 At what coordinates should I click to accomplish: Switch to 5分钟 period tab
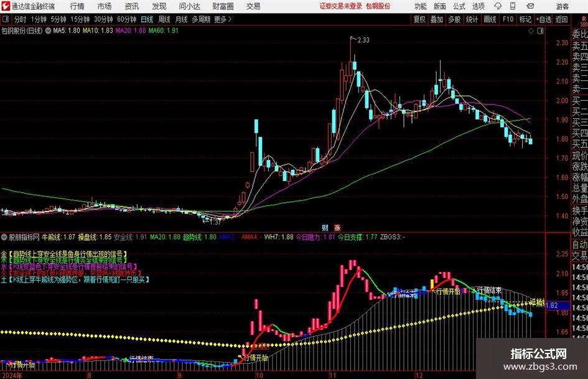coord(58,19)
